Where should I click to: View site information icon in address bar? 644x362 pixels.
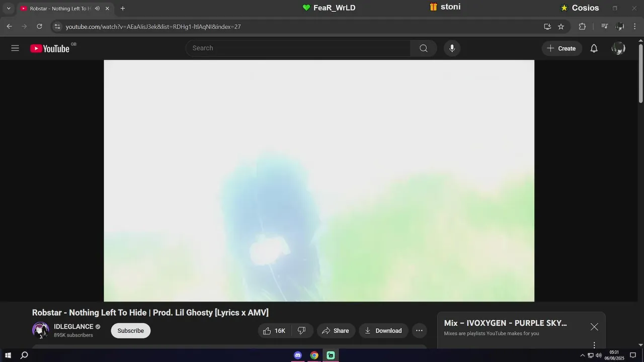tap(57, 27)
